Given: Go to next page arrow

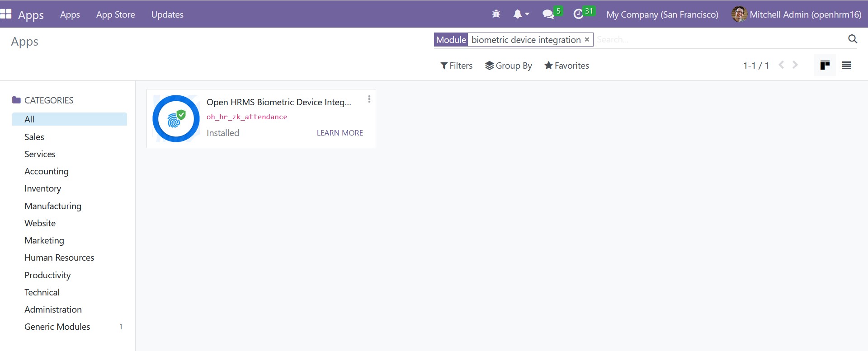Looking at the screenshot, I should pos(795,66).
